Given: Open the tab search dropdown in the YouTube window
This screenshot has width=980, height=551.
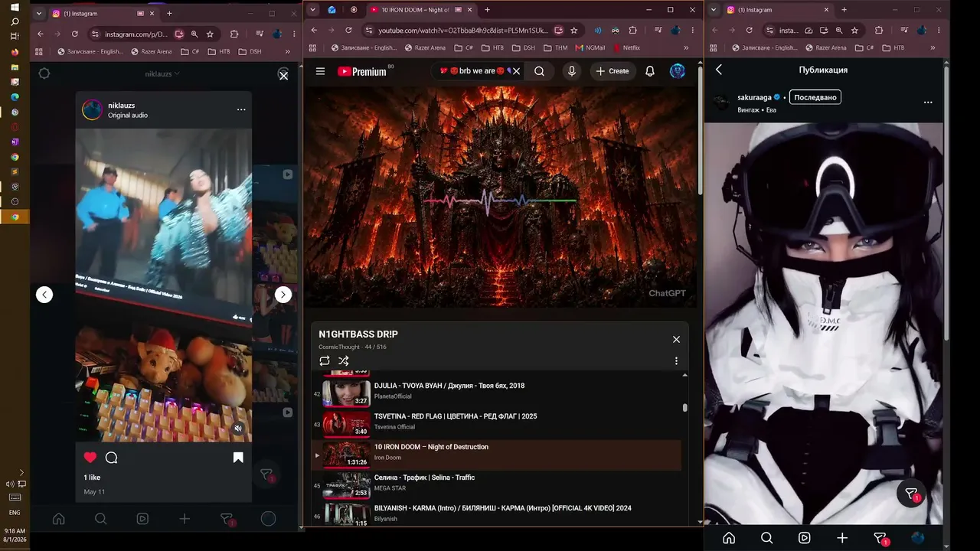Looking at the screenshot, I should pyautogui.click(x=312, y=10).
